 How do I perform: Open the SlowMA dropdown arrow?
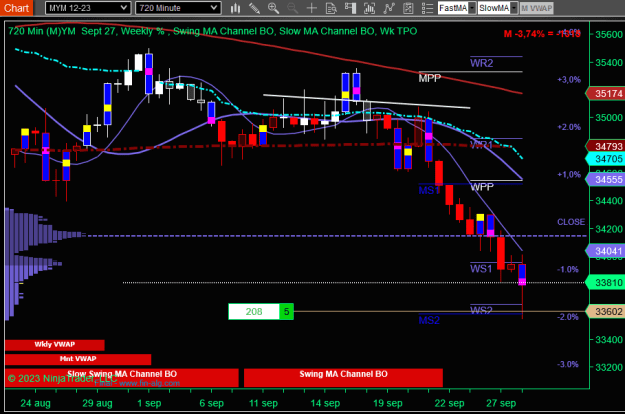pos(514,8)
